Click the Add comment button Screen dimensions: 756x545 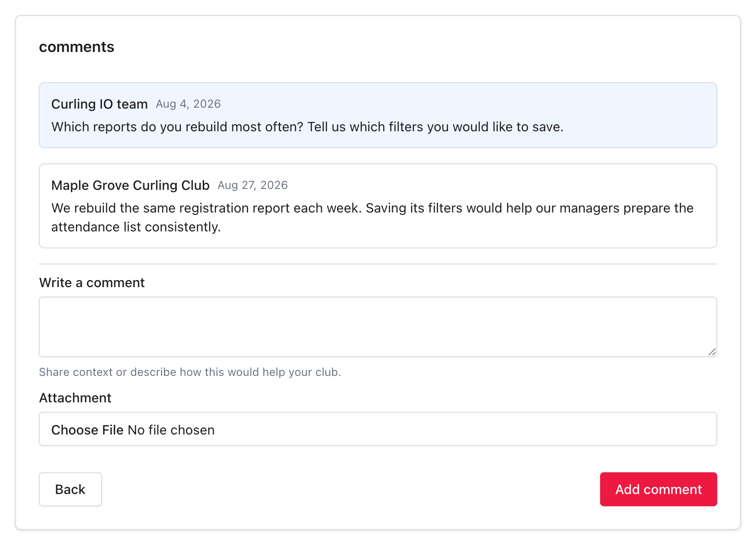point(658,489)
